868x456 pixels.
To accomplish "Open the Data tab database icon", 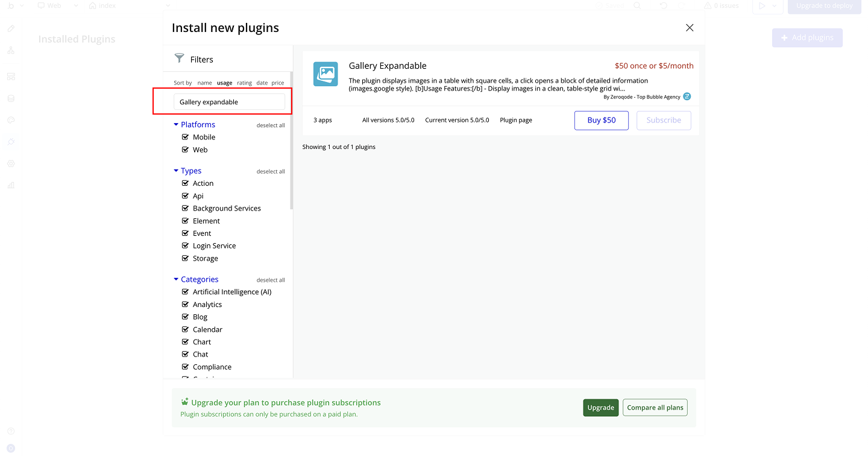I will coord(11,98).
